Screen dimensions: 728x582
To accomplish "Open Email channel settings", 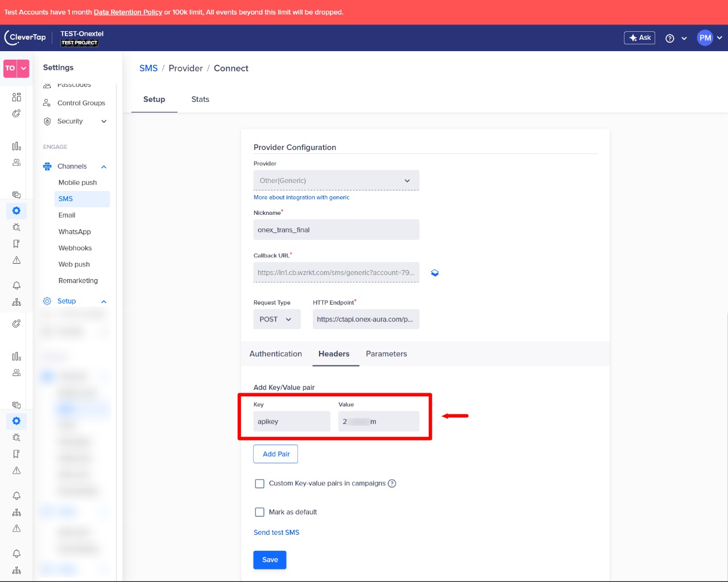I will pyautogui.click(x=67, y=215).
